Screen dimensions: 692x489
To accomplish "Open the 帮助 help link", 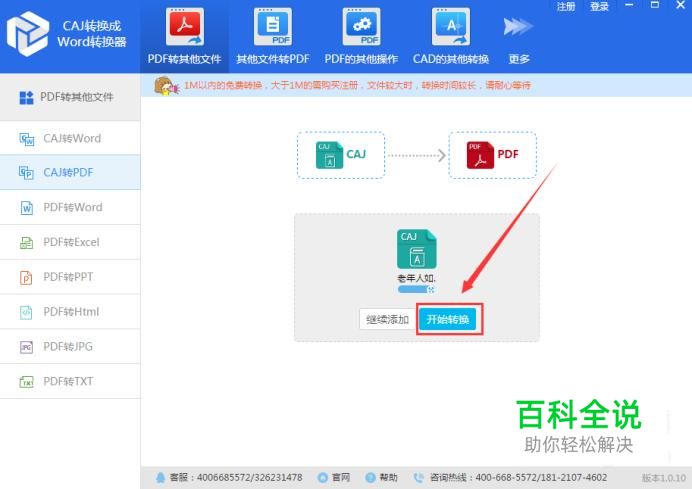I will pos(389,478).
